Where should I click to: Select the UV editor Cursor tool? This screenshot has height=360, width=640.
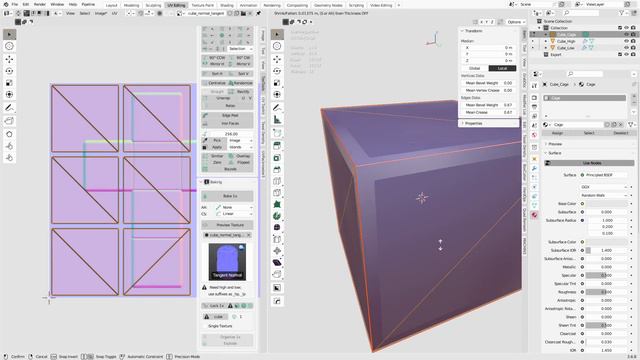(9, 46)
